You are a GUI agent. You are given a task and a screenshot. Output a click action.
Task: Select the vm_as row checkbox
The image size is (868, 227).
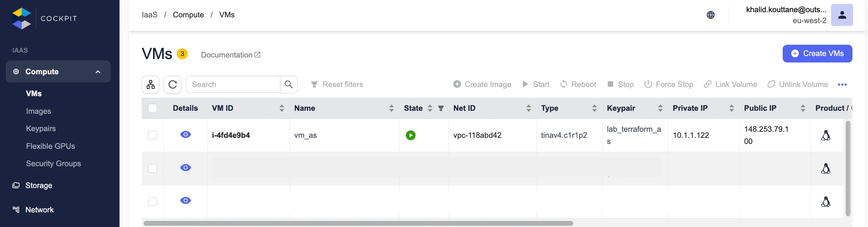(153, 135)
